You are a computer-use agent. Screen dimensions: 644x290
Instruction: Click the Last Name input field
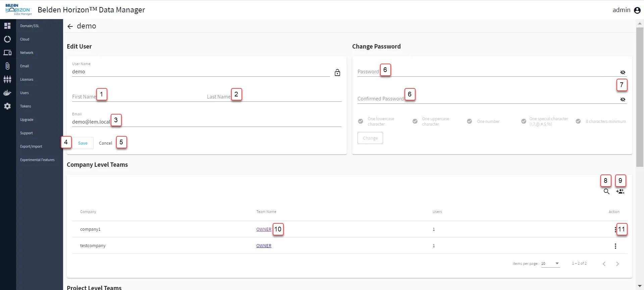274,96
